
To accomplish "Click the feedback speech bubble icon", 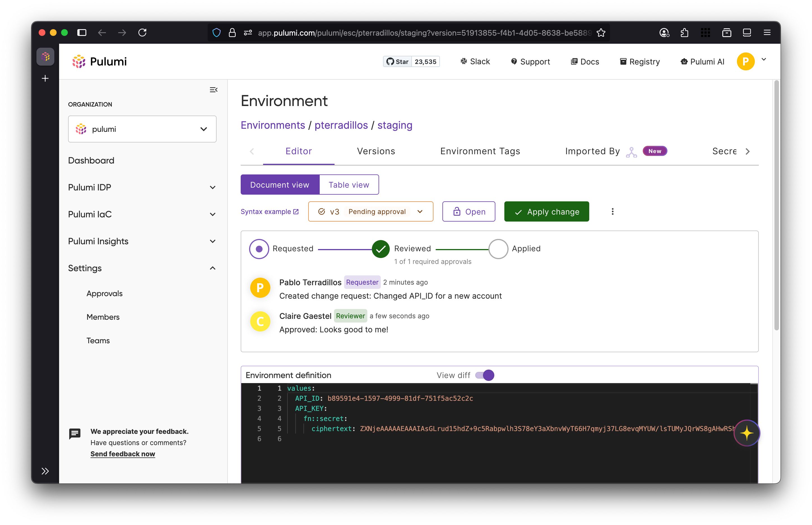I will [75, 434].
